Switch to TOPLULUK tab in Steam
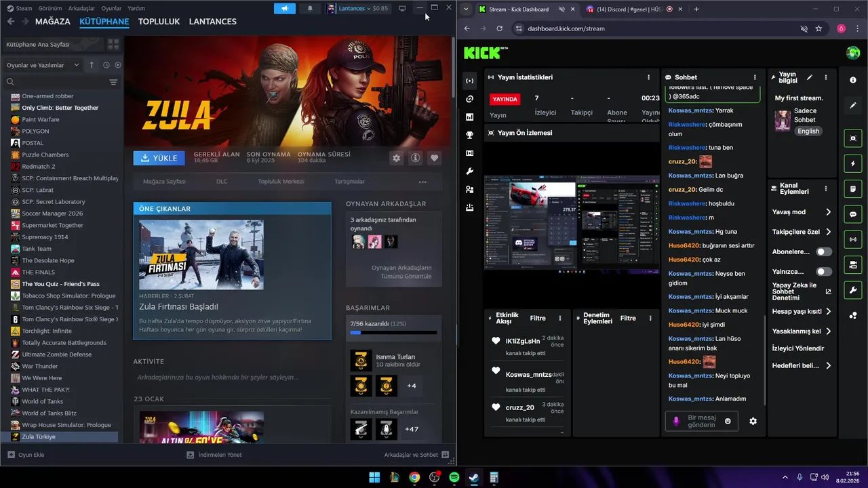868x488 pixels. click(x=159, y=22)
